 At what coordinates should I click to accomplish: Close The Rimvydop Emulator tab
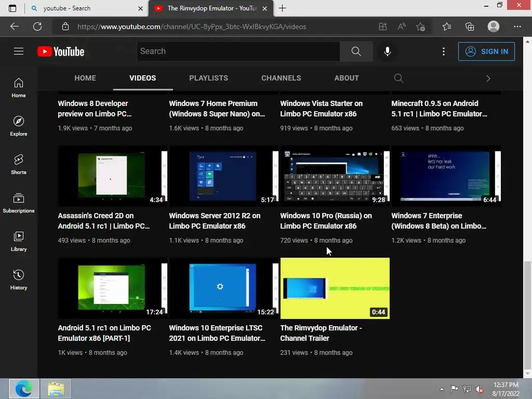265,8
